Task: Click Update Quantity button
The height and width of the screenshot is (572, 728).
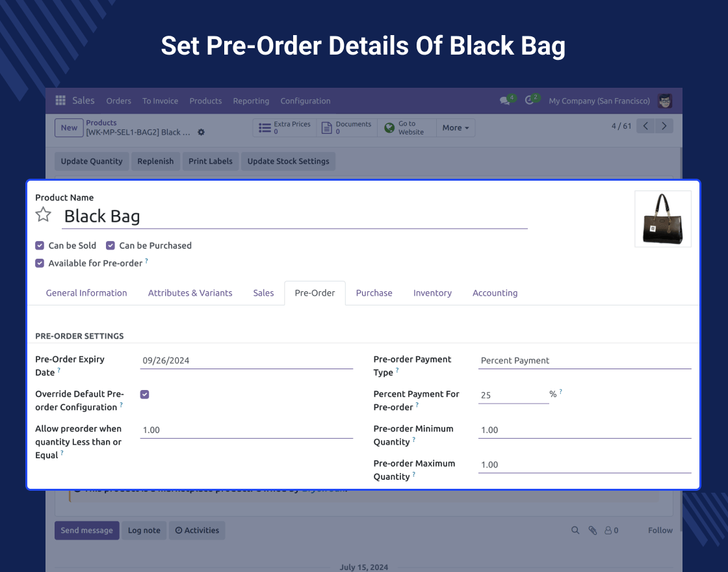Action: click(92, 161)
